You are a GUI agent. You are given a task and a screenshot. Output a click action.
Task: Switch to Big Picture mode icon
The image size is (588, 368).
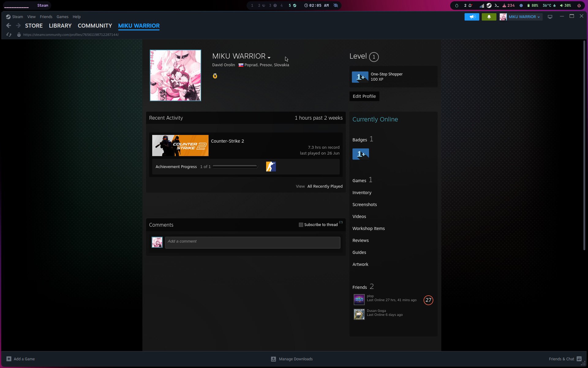point(550,17)
